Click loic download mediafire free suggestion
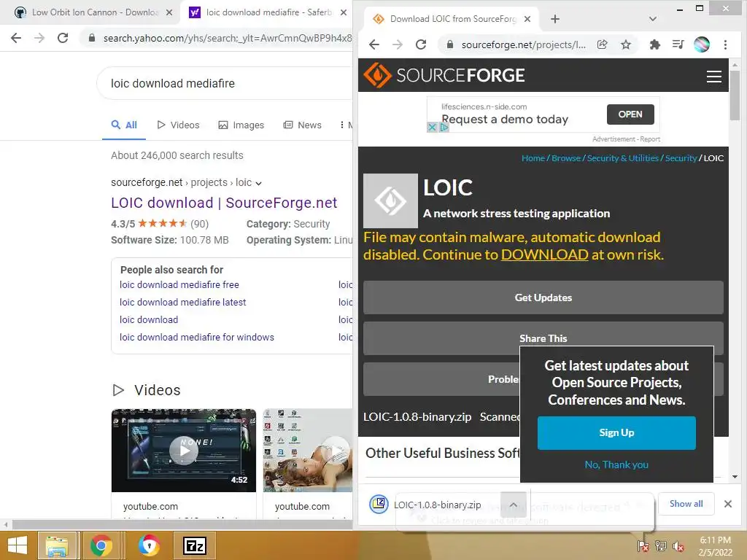This screenshot has height=560, width=747. pyautogui.click(x=179, y=285)
